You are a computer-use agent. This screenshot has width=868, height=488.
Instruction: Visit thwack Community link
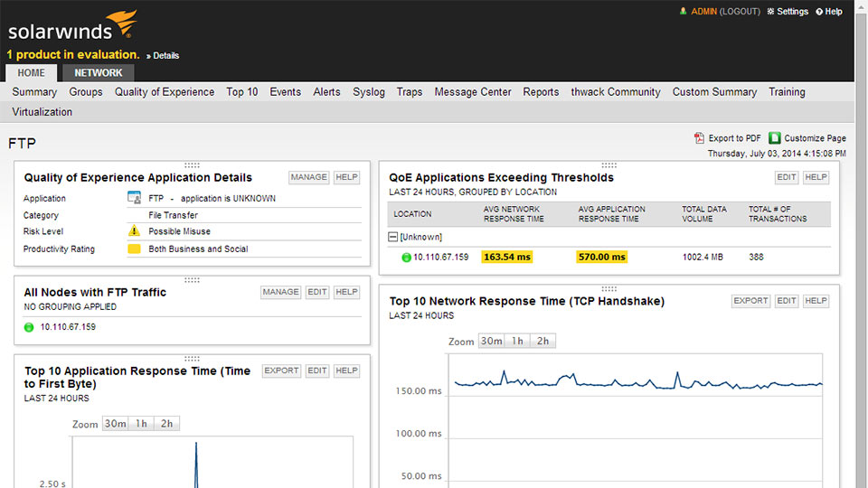(x=616, y=92)
